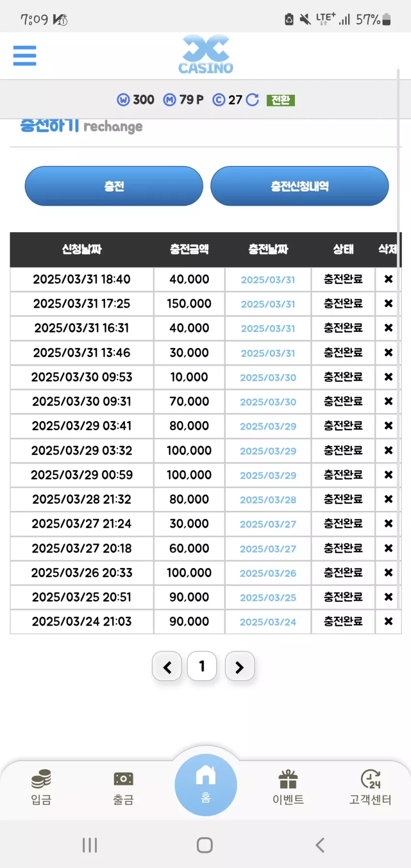The height and width of the screenshot is (868, 411).
Task: Refresh balance with circular arrow icon
Action: (252, 100)
